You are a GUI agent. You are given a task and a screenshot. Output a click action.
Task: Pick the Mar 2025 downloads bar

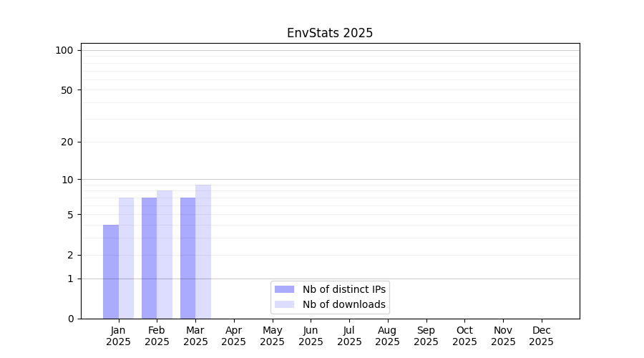click(203, 251)
